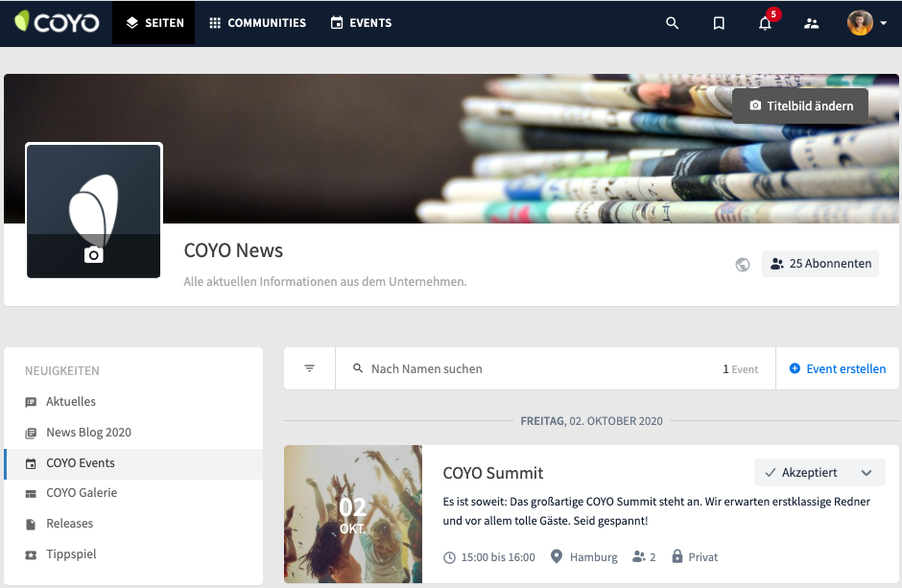Click Titelbild ändern button
Screen dimensions: 902x588
pos(800,106)
